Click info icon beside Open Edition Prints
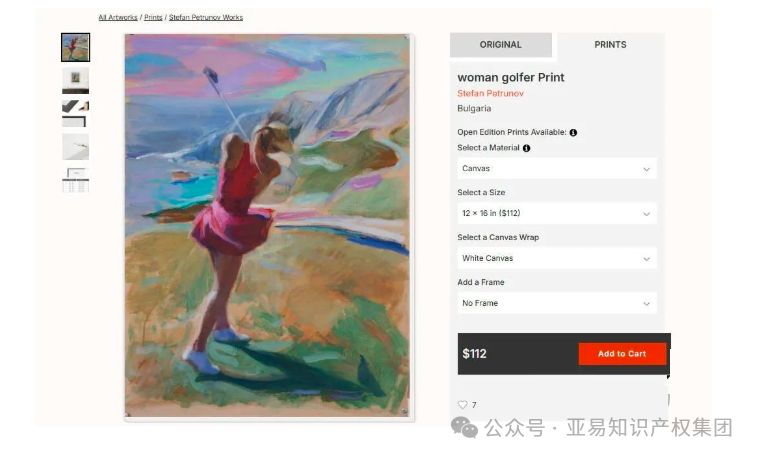Screen dimensions: 757x458 [573, 132]
